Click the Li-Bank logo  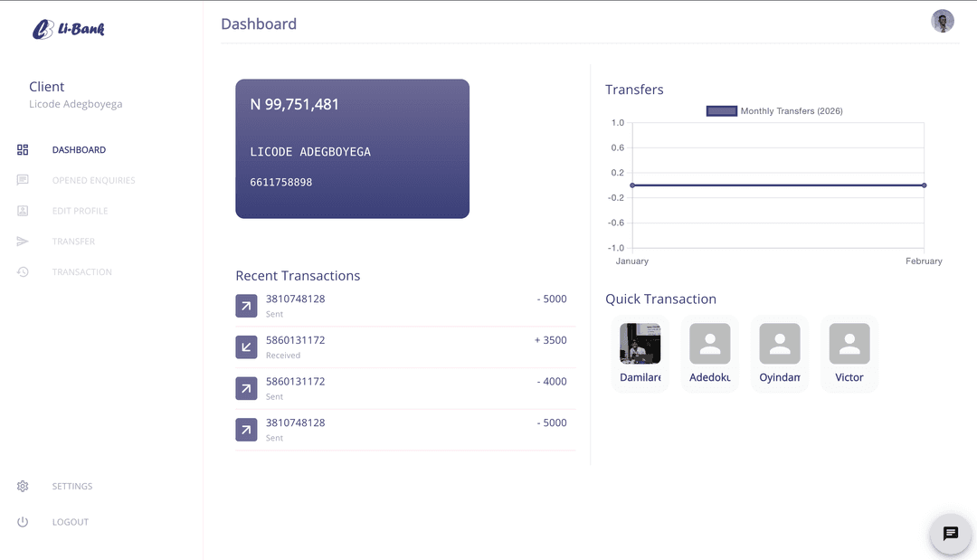[70, 28]
